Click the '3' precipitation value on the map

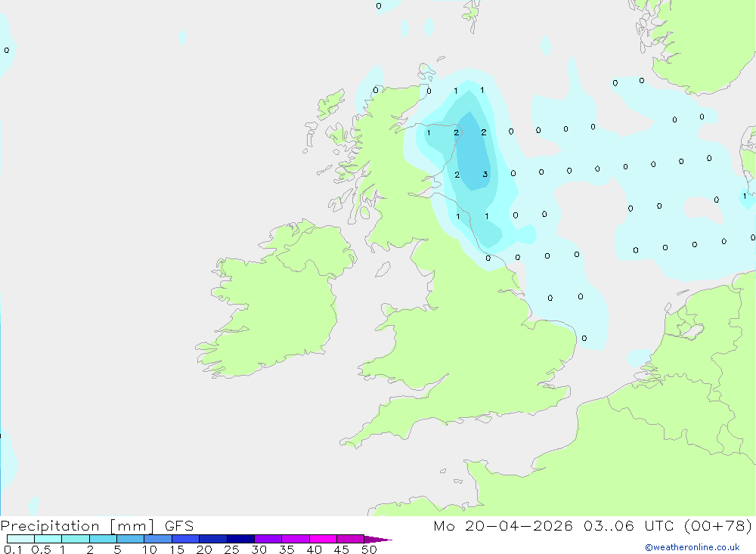click(x=485, y=175)
